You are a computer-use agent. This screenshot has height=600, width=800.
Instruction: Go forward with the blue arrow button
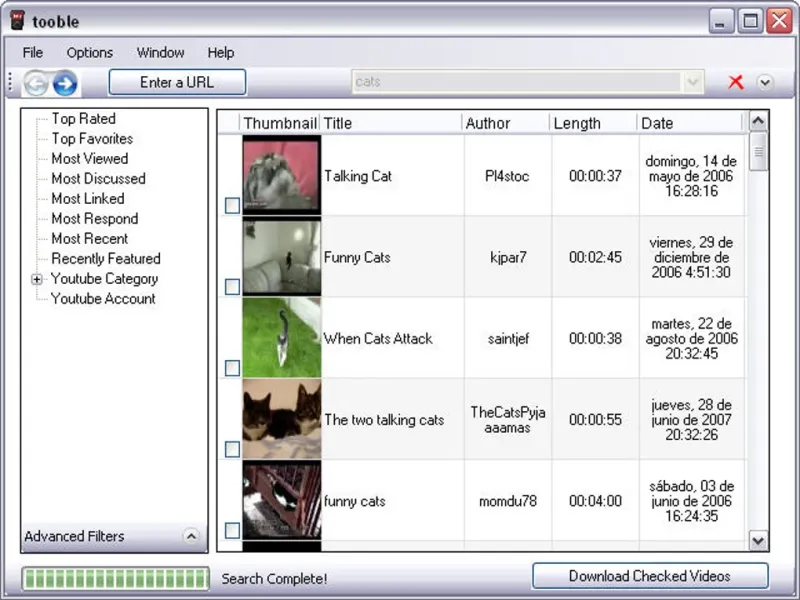tap(65, 83)
